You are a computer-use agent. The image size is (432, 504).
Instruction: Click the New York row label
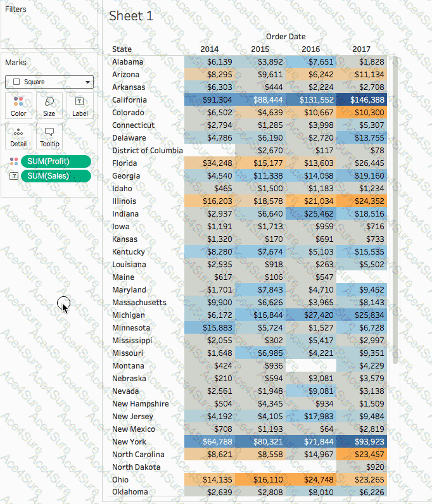coord(129,442)
